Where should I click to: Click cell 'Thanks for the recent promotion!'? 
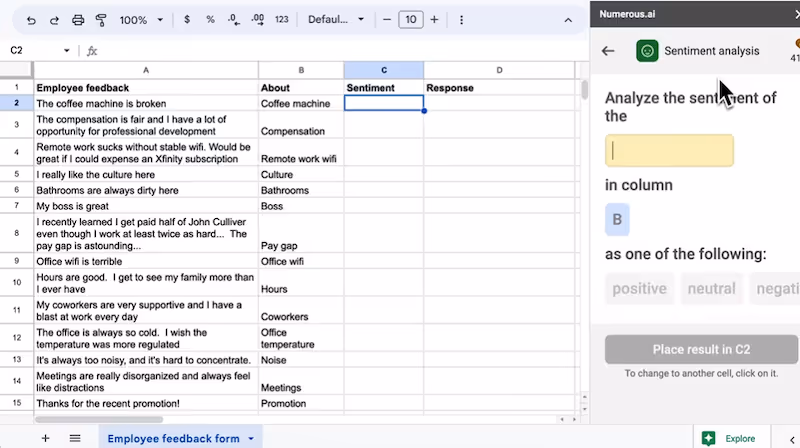pyautogui.click(x=146, y=403)
